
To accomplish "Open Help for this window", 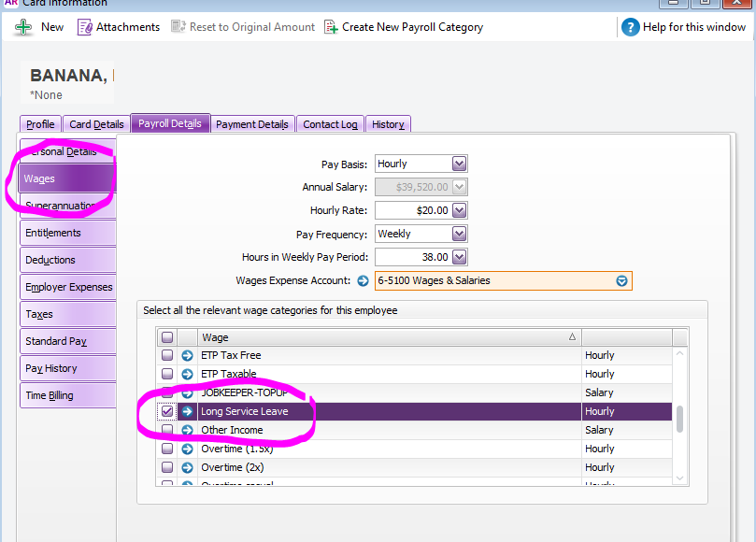I will pyautogui.click(x=631, y=27).
